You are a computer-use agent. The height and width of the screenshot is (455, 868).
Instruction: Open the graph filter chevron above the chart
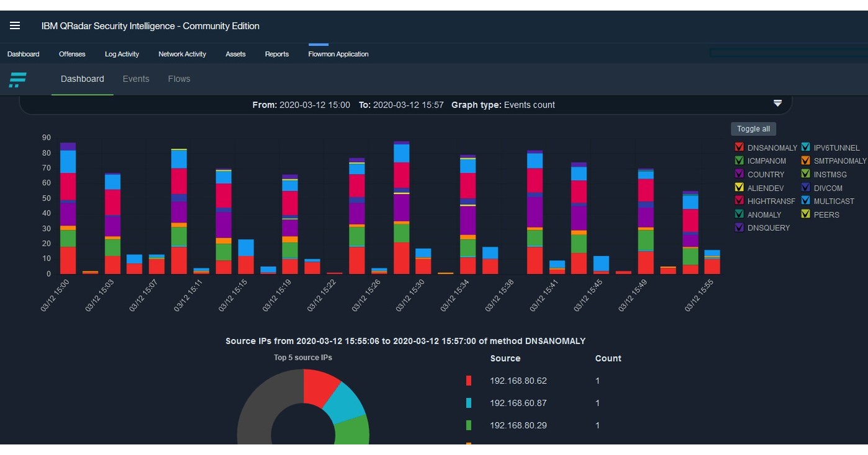[777, 103]
